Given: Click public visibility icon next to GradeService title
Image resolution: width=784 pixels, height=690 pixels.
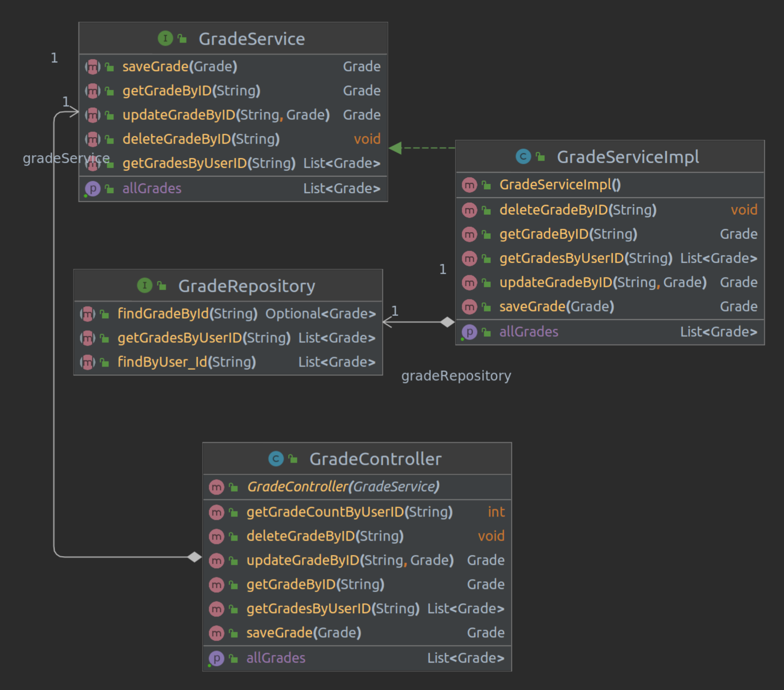Looking at the screenshot, I should click(x=182, y=39).
